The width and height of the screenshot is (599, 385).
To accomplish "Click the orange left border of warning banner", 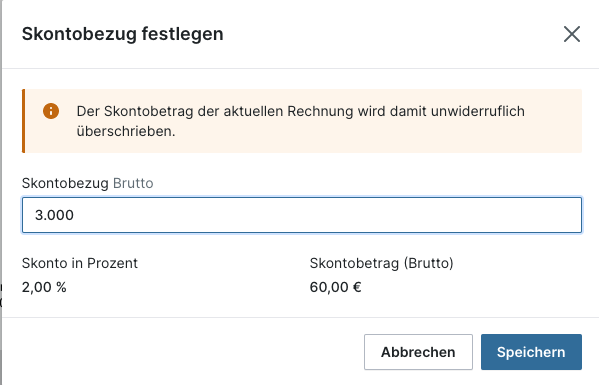I will tap(24, 121).
